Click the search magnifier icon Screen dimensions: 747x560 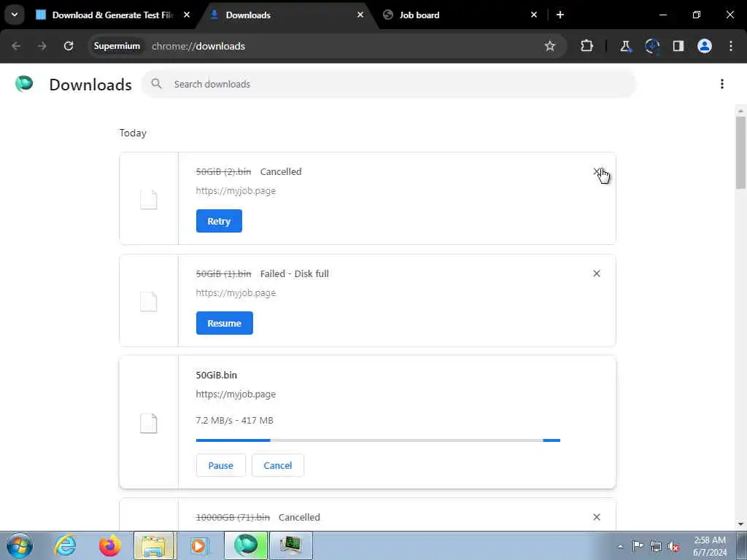point(156,84)
